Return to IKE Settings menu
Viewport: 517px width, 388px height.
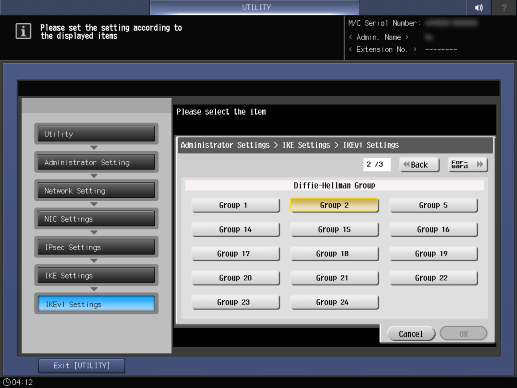click(96, 276)
